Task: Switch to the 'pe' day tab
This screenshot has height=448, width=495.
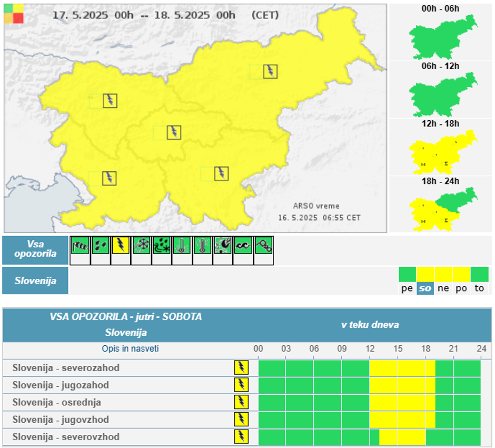Action: [x=407, y=288]
